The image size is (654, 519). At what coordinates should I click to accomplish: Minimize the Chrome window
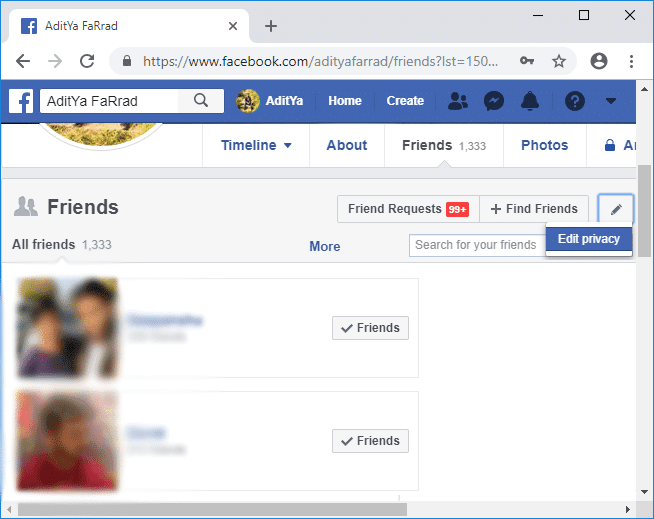click(x=538, y=15)
